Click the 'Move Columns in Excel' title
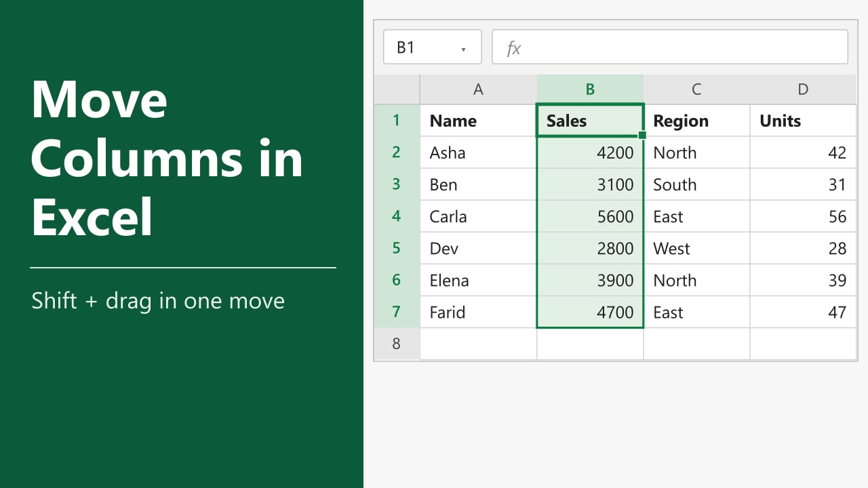Image resolution: width=868 pixels, height=488 pixels. pyautogui.click(x=167, y=159)
